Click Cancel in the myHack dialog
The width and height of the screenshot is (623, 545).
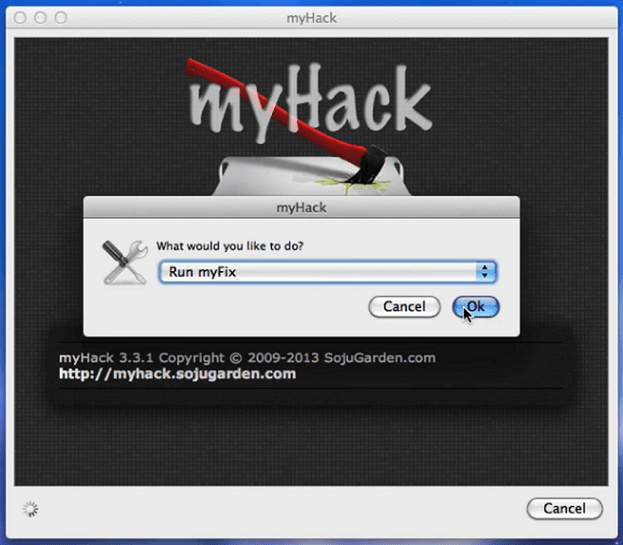point(404,307)
